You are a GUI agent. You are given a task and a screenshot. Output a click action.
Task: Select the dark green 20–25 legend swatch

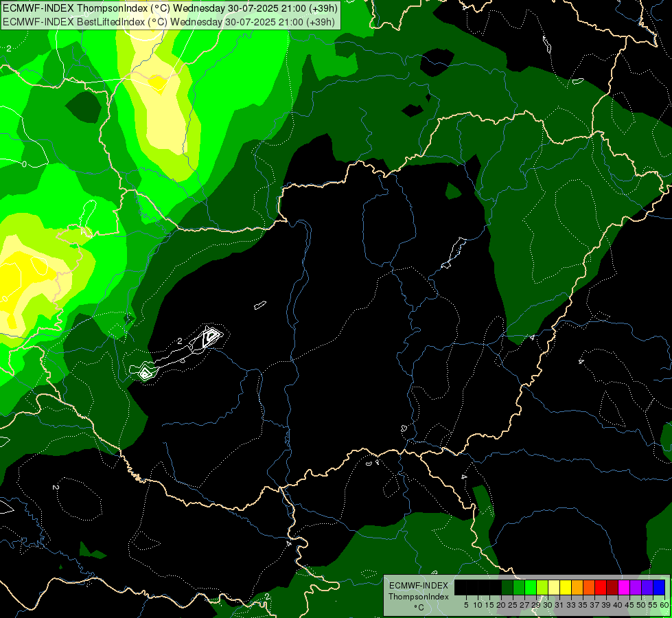click(x=507, y=587)
